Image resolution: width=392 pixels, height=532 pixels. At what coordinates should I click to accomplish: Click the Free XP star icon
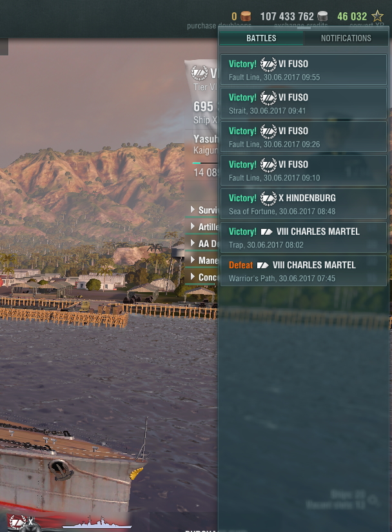tap(377, 16)
